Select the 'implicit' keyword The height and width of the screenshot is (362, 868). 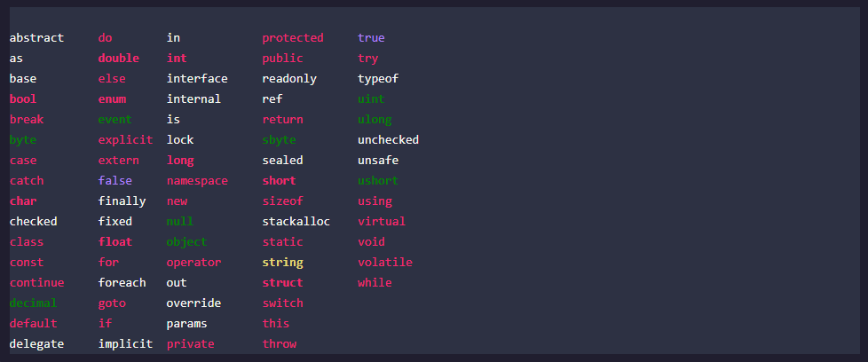pyautogui.click(x=126, y=344)
